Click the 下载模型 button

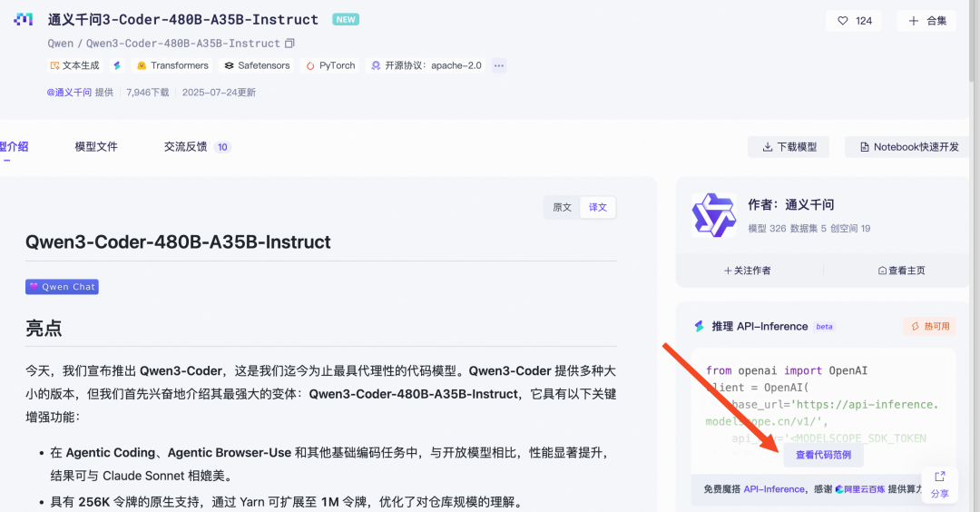coord(789,147)
